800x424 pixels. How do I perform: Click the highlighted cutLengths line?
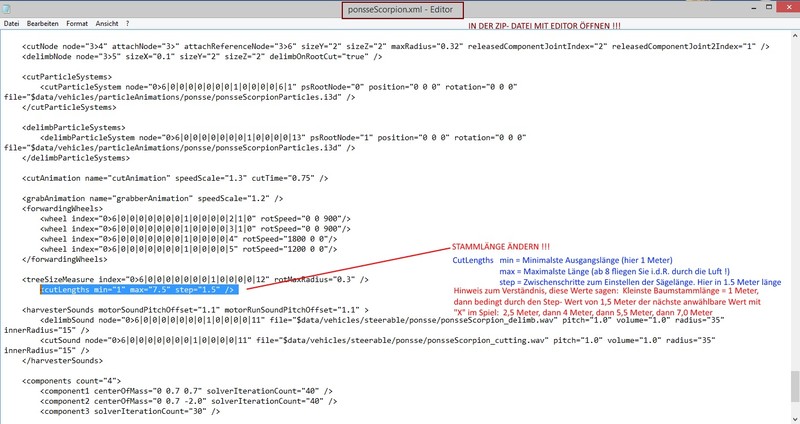[139, 289]
